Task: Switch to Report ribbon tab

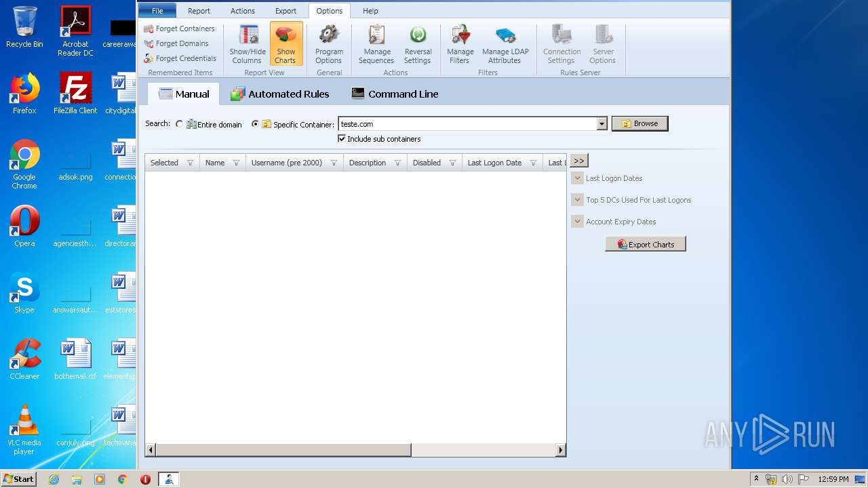Action: [x=199, y=11]
